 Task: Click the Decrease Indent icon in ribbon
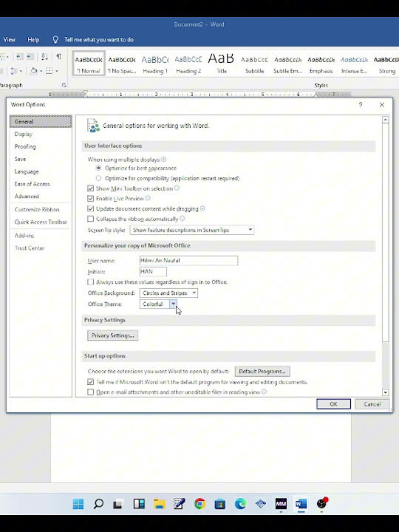19,57
